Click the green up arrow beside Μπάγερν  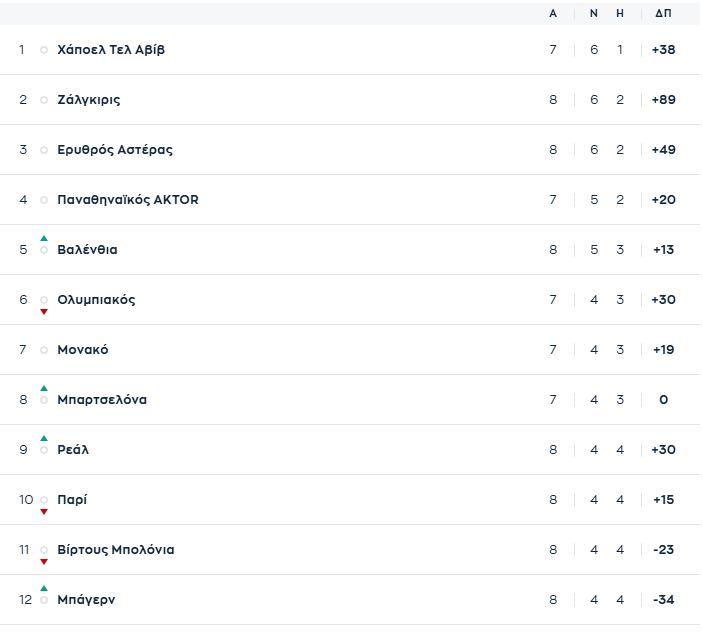coord(44,588)
